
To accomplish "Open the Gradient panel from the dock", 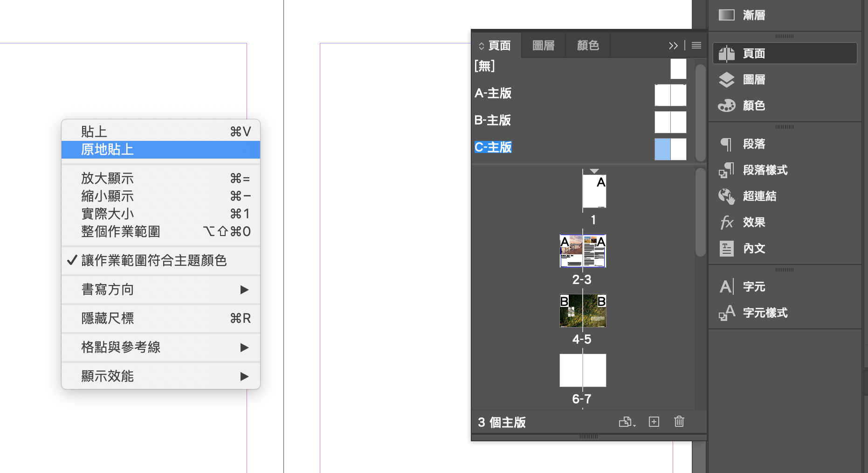I will (x=726, y=15).
